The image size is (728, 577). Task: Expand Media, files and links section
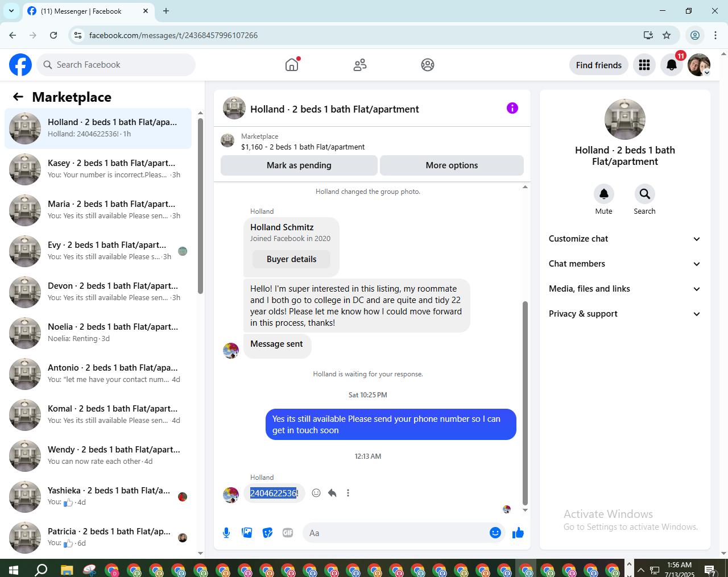(x=625, y=289)
